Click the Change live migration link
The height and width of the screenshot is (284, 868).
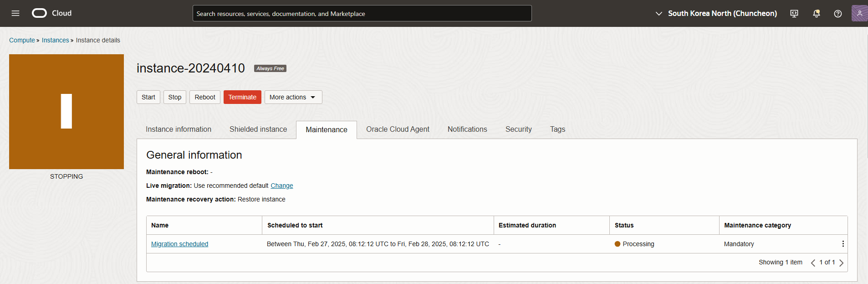(282, 186)
